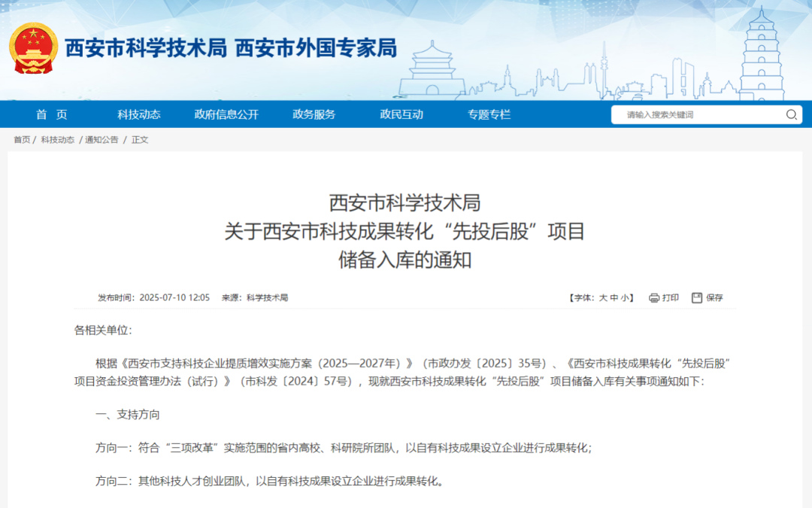The height and width of the screenshot is (508, 812).
Task: Set font size to 大
Action: coord(603,297)
